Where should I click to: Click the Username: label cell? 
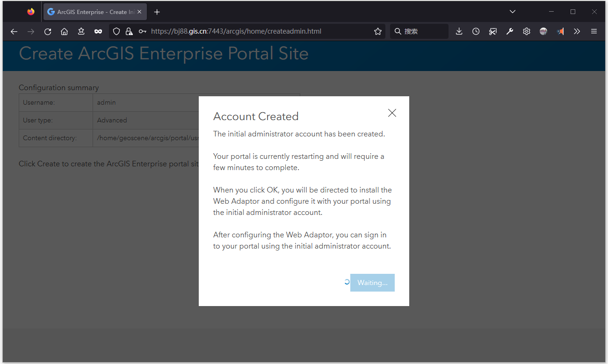pos(56,102)
